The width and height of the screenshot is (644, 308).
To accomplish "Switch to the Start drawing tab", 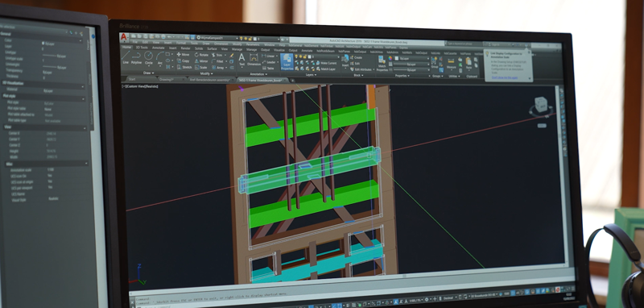I will 132,79.
